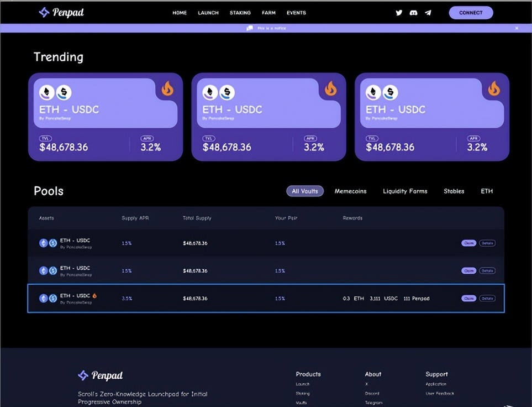
Task: Open footer Vaults link under Products
Action: coord(301,403)
